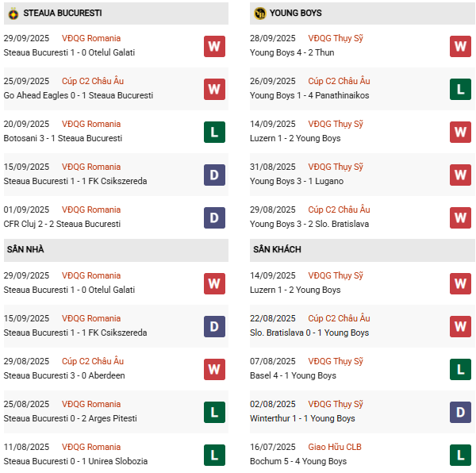Select the SÂN NHÀ section header
The image size is (476, 473).
25,250
